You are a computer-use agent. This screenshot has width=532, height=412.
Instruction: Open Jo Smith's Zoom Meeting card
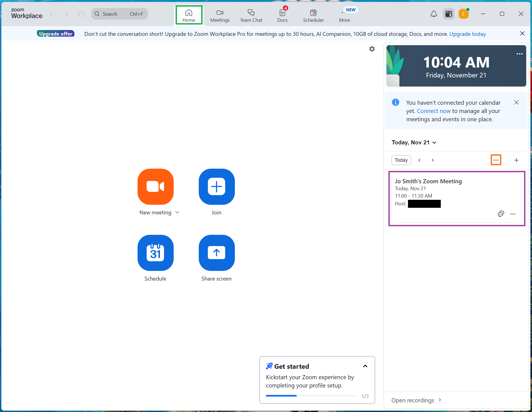[x=456, y=198]
